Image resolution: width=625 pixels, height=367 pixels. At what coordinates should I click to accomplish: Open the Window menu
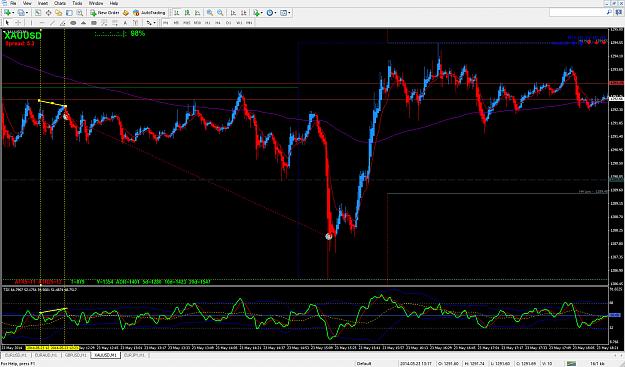click(96, 3)
